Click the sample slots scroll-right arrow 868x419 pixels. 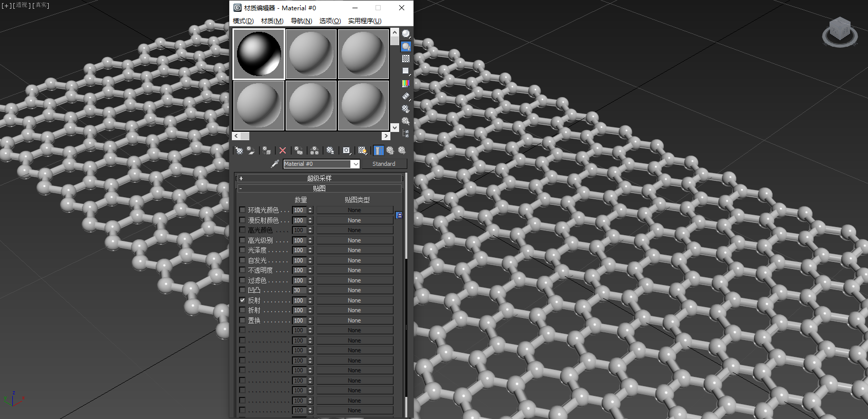coord(386,136)
